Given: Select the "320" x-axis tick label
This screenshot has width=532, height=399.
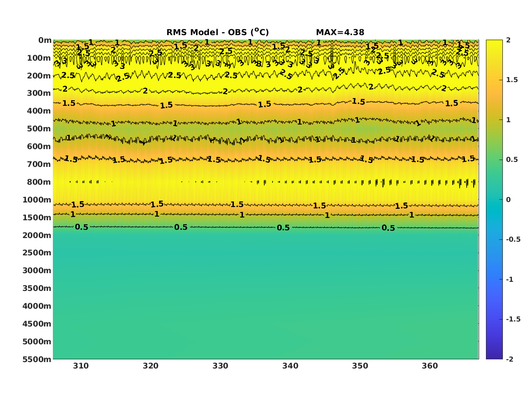Looking at the screenshot, I should click(x=150, y=366).
